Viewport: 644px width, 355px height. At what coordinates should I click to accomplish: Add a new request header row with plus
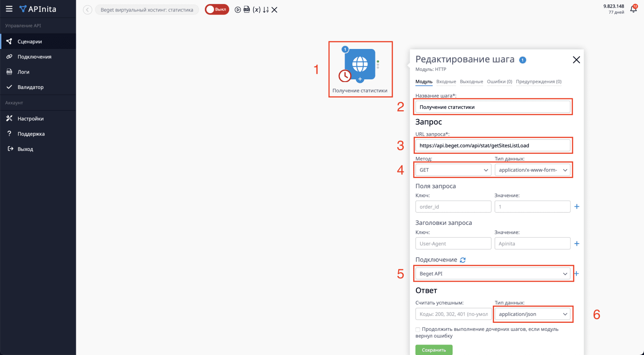[x=577, y=243]
